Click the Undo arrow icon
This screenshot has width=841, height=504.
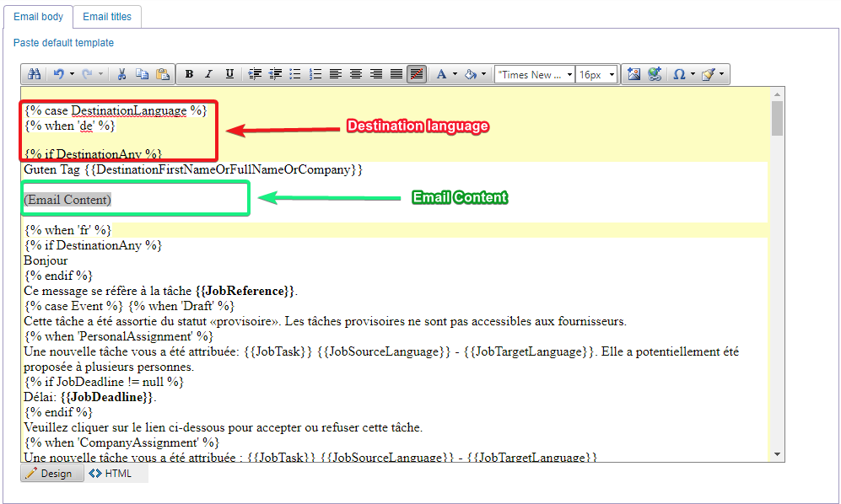[x=58, y=74]
